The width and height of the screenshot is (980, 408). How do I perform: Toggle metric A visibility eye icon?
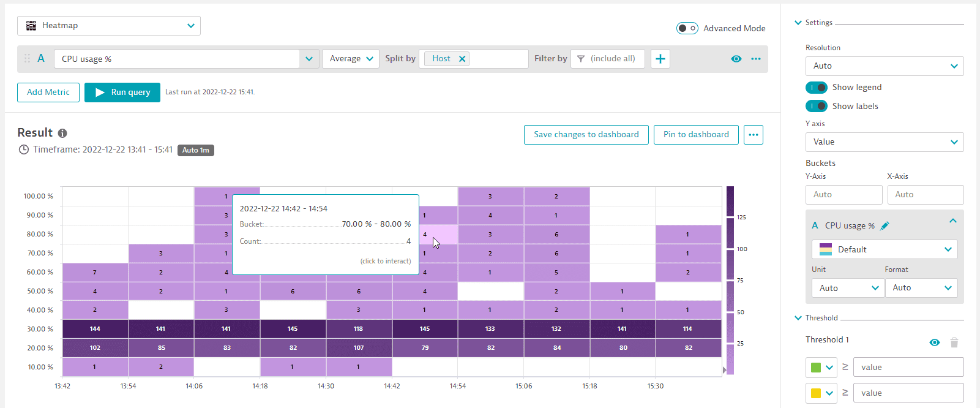click(x=736, y=59)
